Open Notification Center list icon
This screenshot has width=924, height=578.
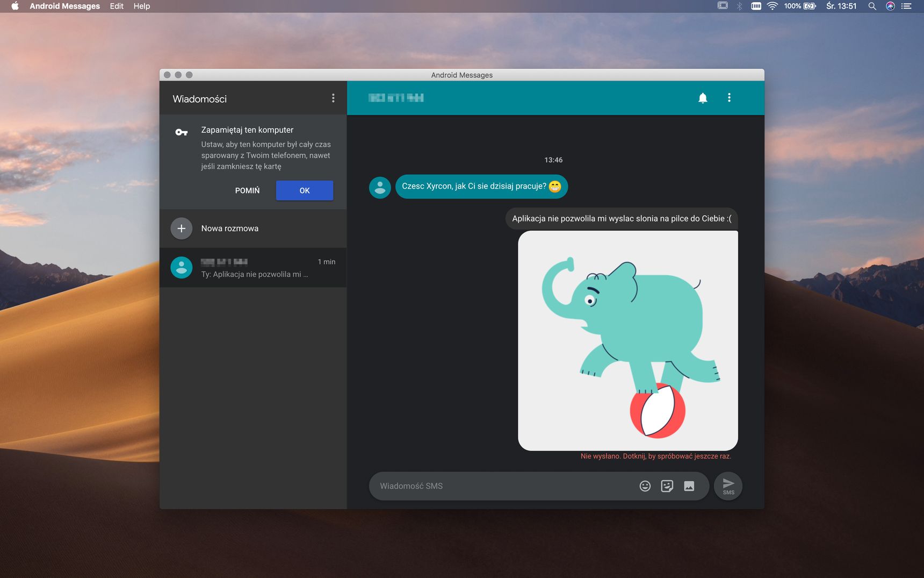(907, 6)
